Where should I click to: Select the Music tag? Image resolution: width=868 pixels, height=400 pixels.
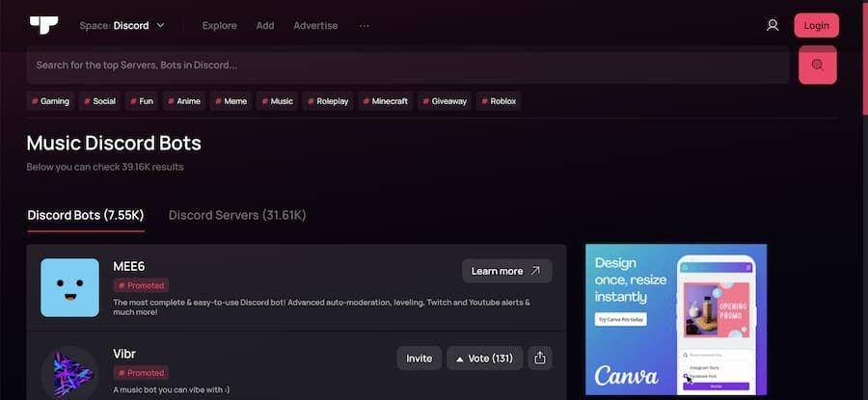pyautogui.click(x=278, y=101)
